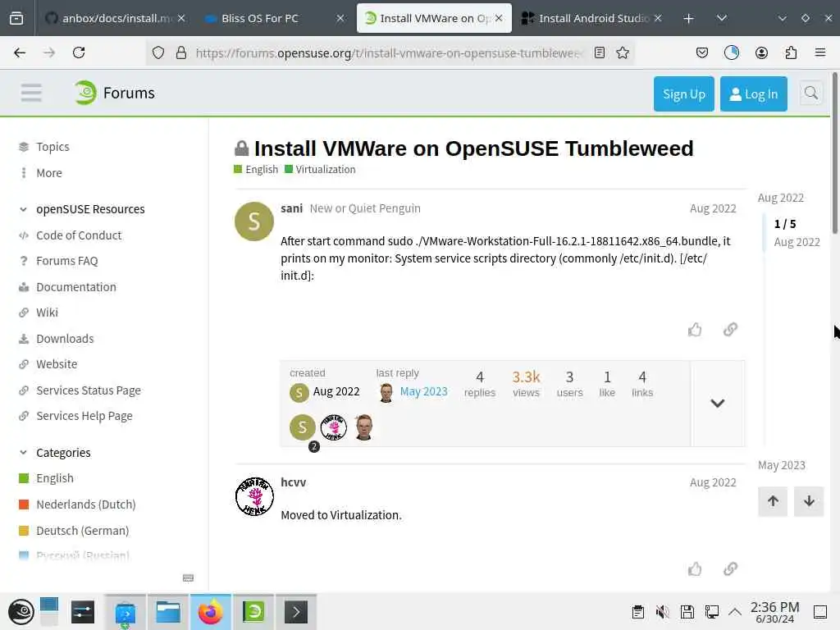Open the file manager in taskbar
Screen dimensions: 840x630
167,612
